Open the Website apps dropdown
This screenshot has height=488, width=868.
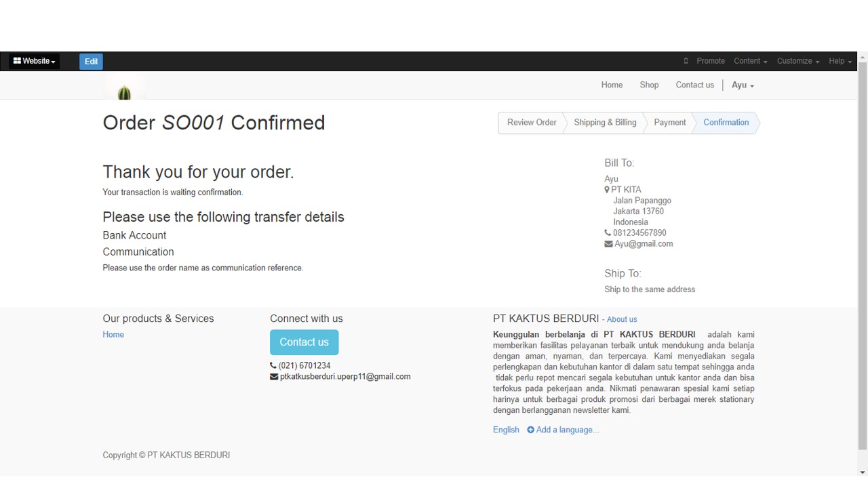[35, 61]
